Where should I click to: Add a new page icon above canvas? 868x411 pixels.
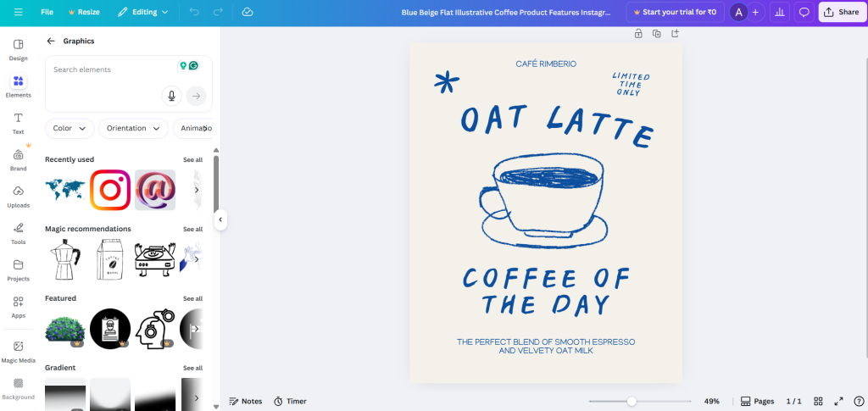675,34
